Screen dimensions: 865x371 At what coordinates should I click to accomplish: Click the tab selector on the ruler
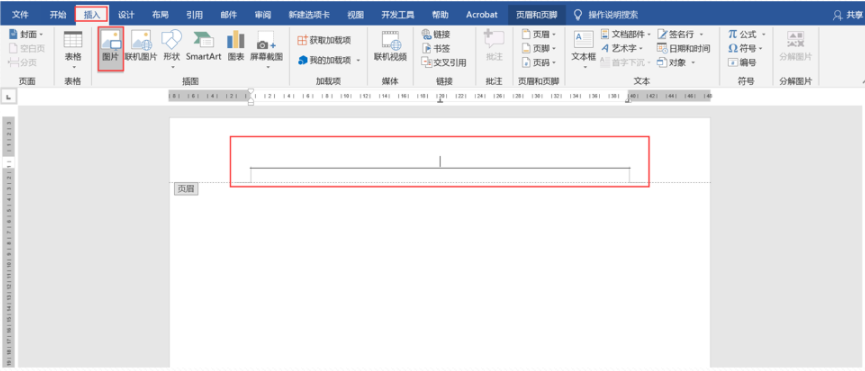[x=8, y=97]
